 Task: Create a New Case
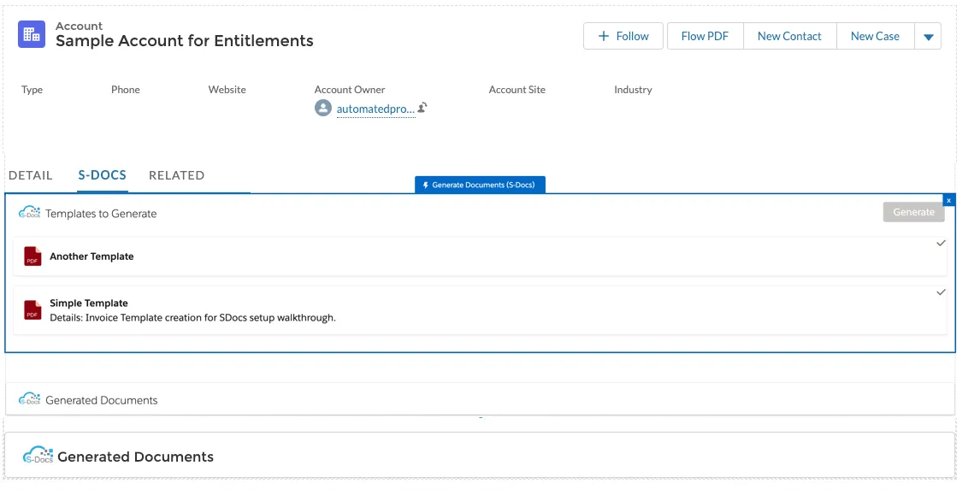pos(875,36)
